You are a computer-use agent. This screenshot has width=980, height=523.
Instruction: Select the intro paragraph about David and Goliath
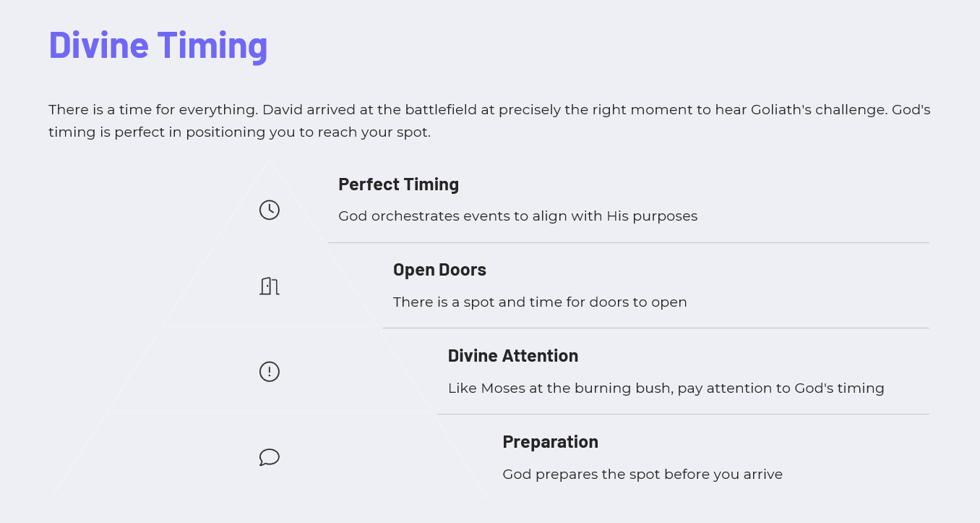pos(489,122)
